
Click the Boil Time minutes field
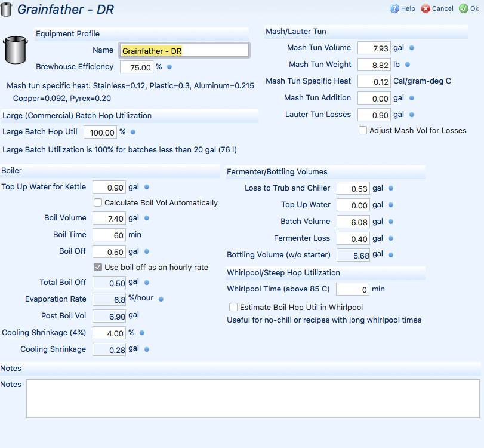pos(109,235)
